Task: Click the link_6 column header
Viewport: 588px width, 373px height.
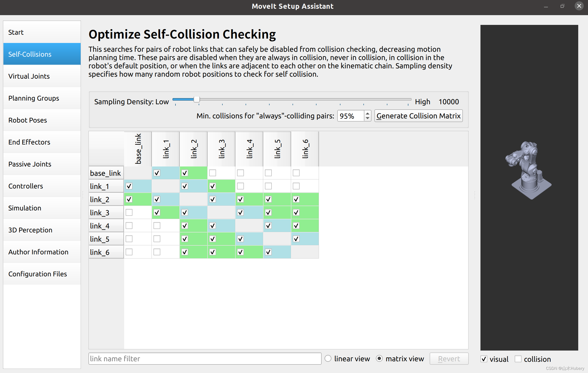Action: pyautogui.click(x=305, y=149)
